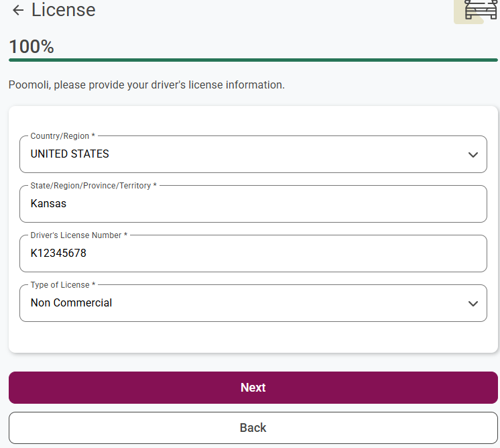500x448 pixels.
Task: Expand the Type of License chevron arrow
Action: pyautogui.click(x=473, y=303)
